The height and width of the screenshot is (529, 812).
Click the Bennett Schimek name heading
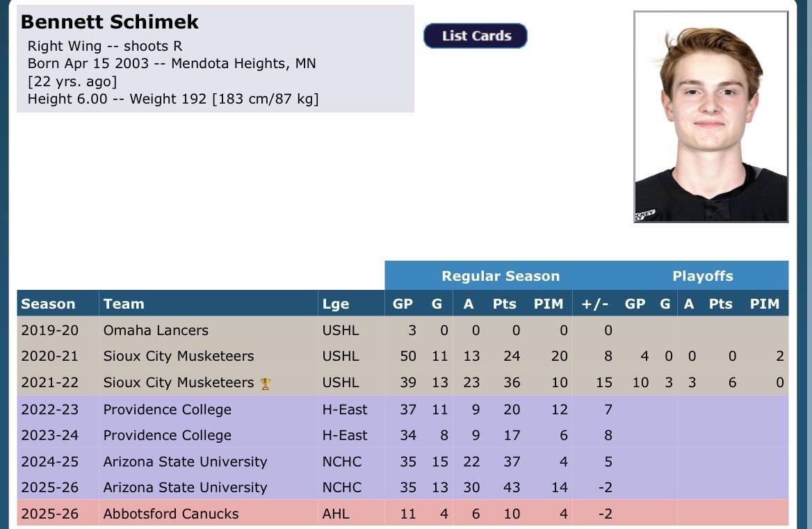(x=110, y=22)
